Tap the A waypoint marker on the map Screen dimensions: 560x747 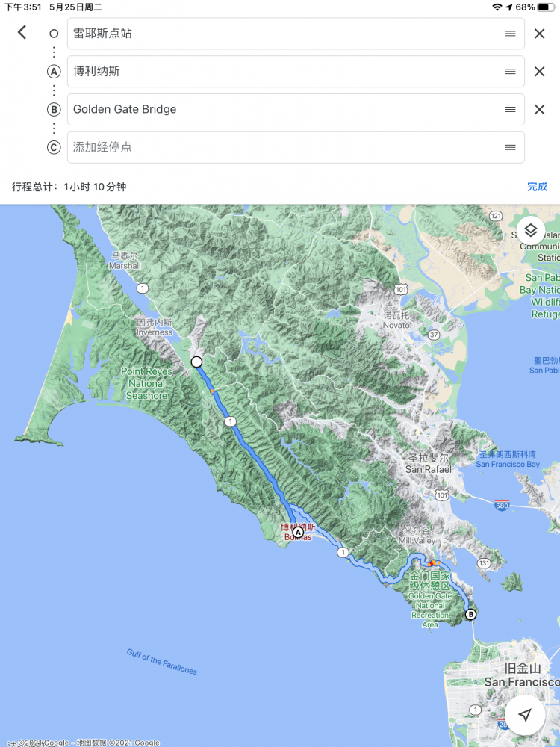click(x=298, y=533)
